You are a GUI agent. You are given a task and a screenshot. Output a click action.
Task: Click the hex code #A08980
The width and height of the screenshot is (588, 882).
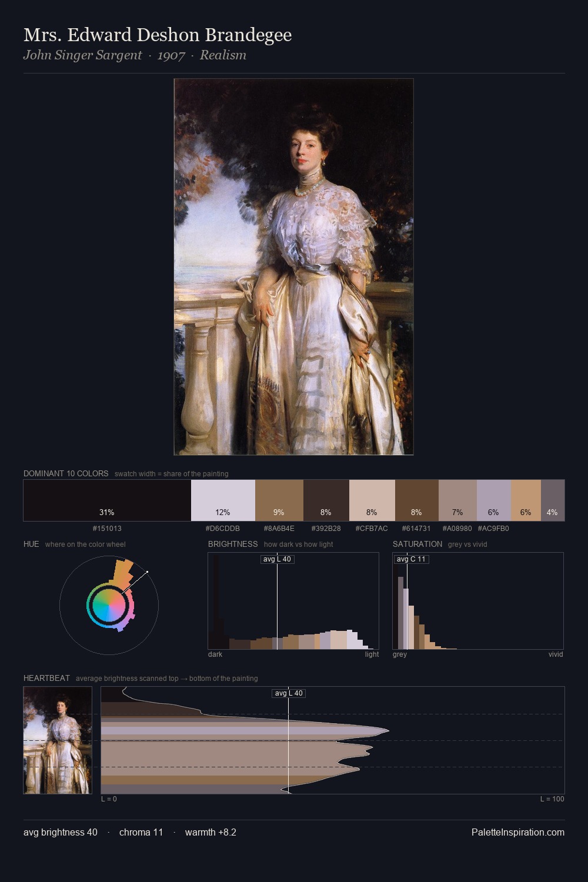coord(457,529)
